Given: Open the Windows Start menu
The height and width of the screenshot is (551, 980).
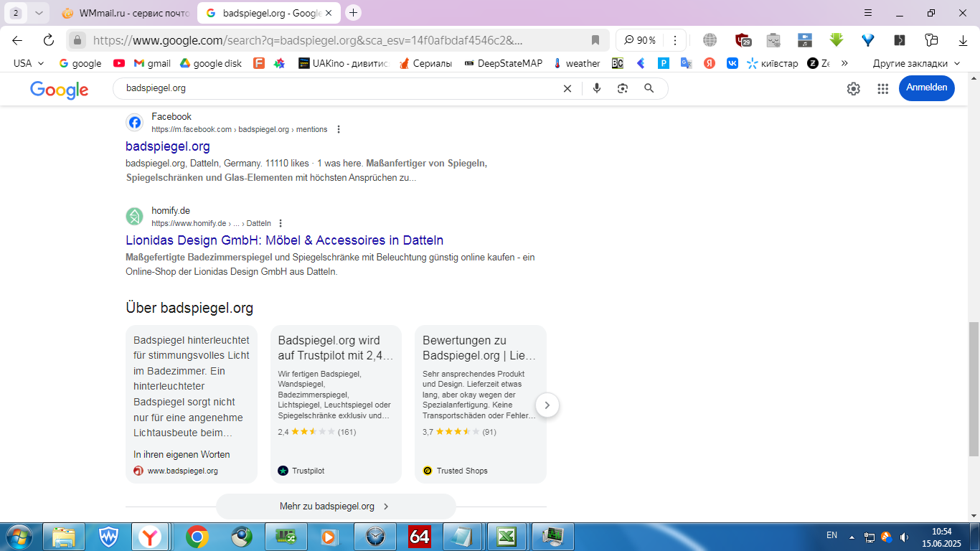Looking at the screenshot, I should click(18, 537).
